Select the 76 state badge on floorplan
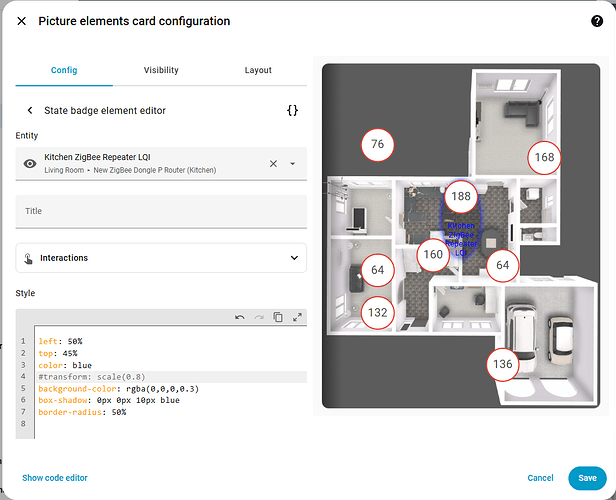 (x=377, y=145)
